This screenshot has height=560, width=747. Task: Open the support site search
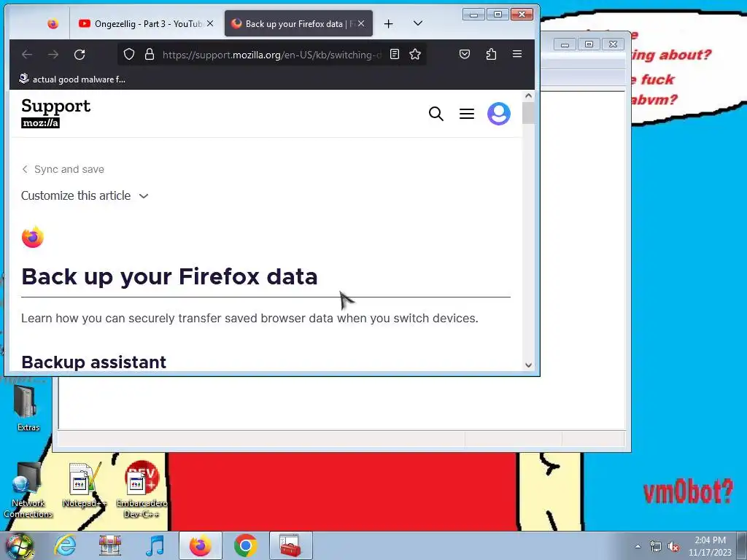(436, 114)
